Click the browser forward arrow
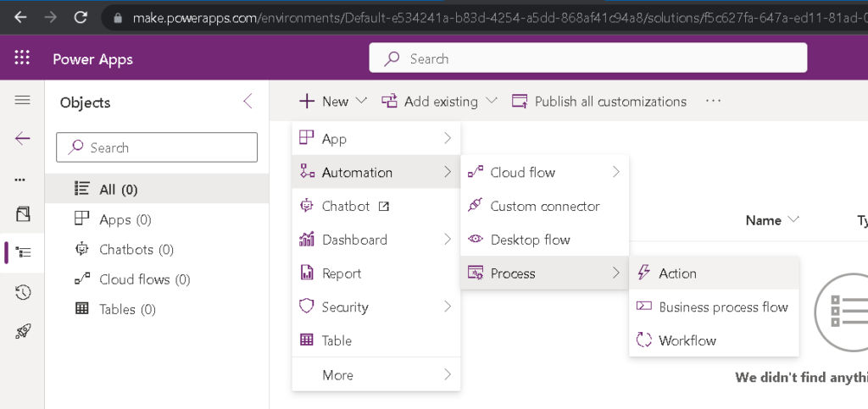The width and height of the screenshot is (868, 409). pos(50,18)
